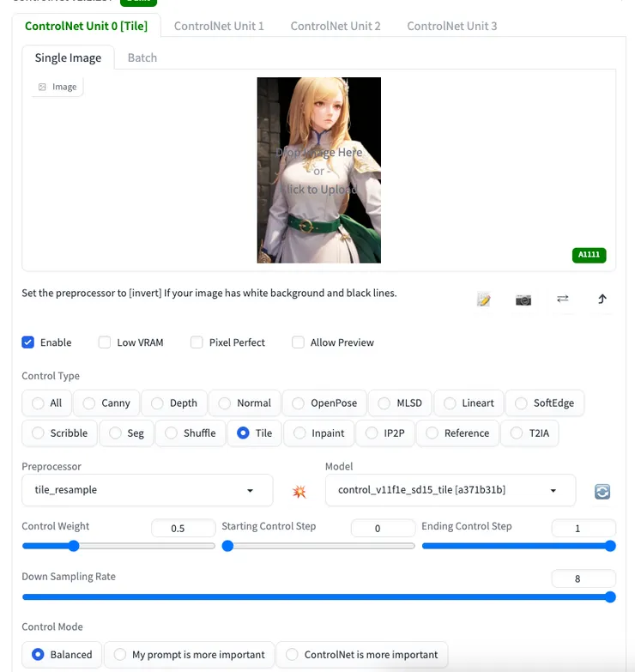This screenshot has height=672, width=635.
Task: Click the Control Weight slider handle
Action: pos(74,546)
